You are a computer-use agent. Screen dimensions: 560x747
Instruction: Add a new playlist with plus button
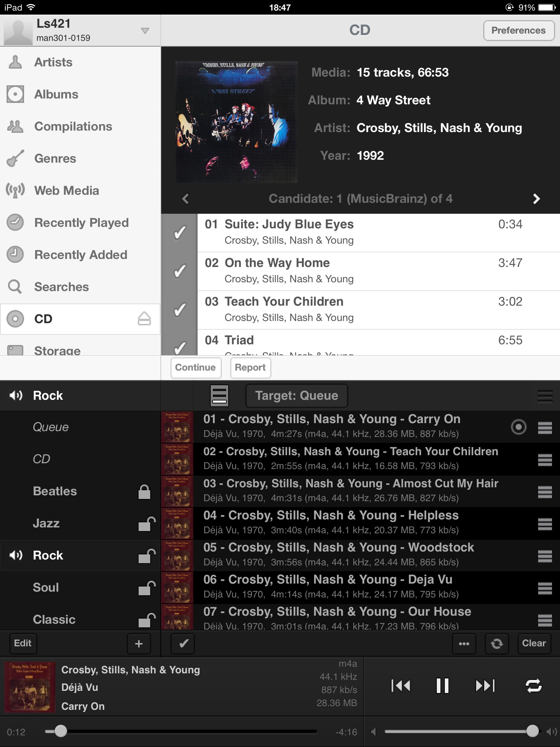point(139,644)
